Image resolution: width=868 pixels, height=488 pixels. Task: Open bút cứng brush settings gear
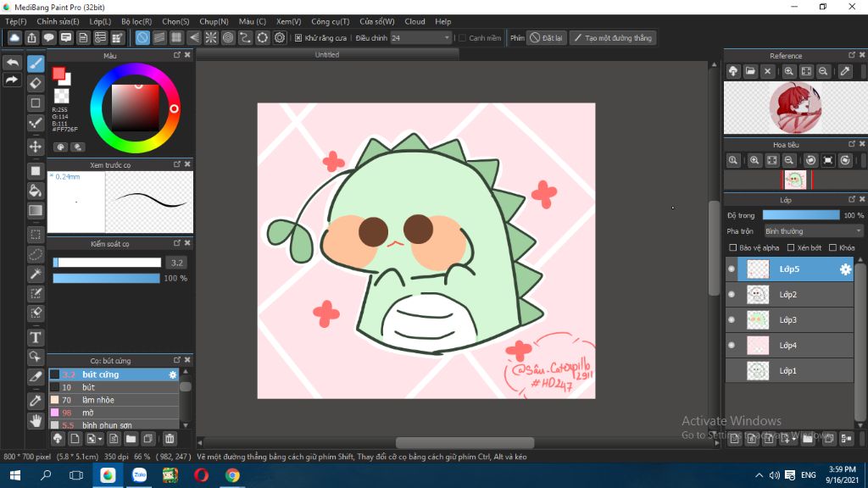(173, 374)
